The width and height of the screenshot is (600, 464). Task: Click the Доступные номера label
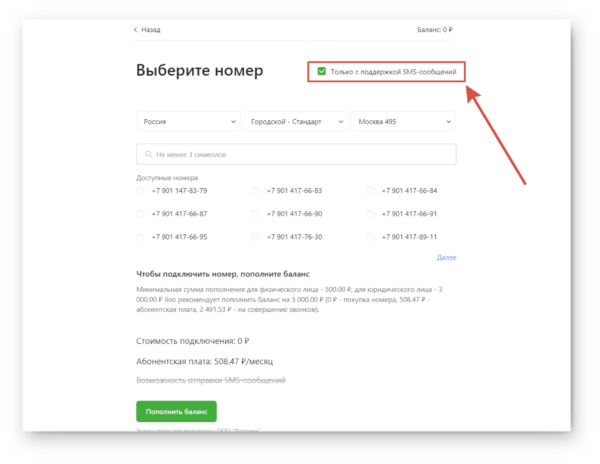167,178
